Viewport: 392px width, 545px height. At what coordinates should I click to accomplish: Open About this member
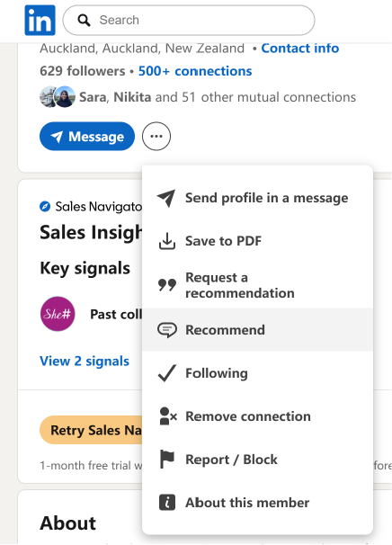tap(257, 503)
